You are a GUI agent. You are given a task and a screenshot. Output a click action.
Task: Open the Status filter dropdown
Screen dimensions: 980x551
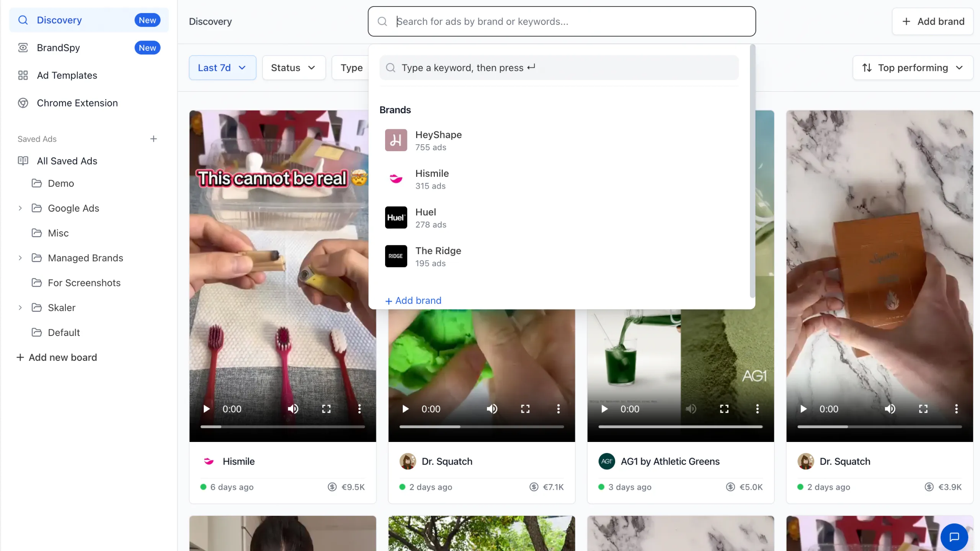point(294,68)
